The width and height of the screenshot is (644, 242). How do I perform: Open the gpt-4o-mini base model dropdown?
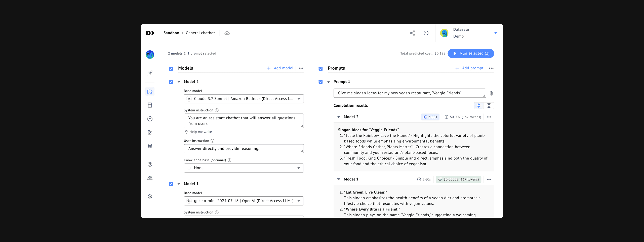(244, 201)
